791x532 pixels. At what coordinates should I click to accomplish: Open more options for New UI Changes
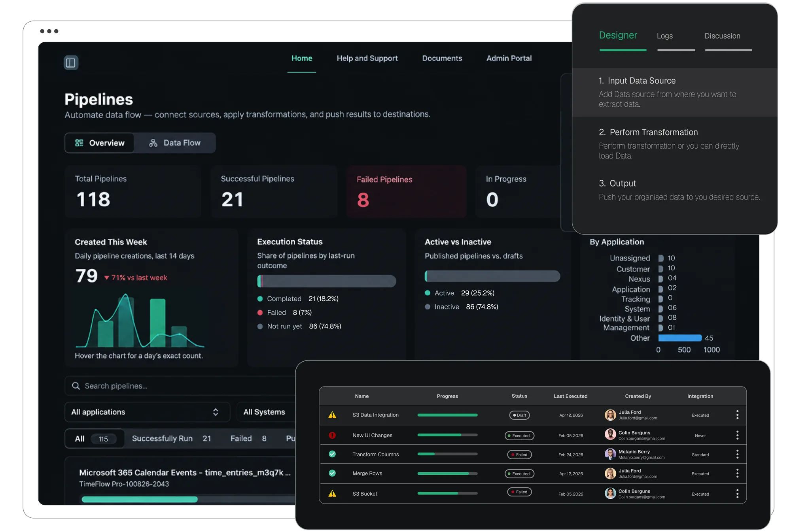(737, 435)
